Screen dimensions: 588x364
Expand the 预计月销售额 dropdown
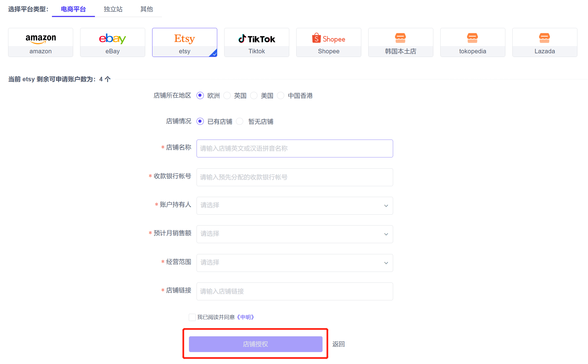[295, 234]
